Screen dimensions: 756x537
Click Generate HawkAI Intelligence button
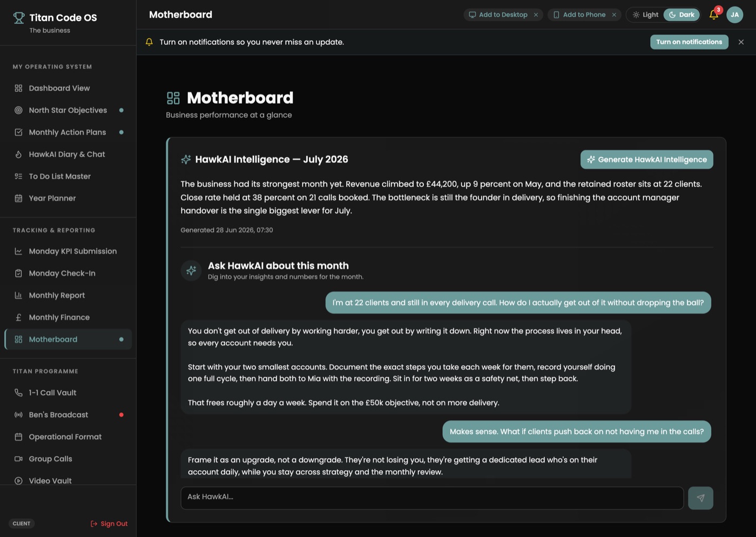point(647,160)
